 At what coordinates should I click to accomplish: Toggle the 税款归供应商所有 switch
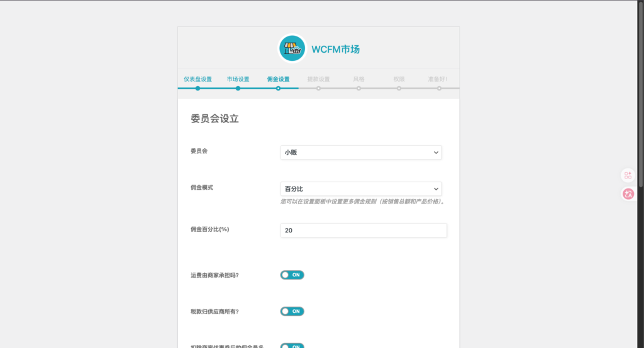pyautogui.click(x=292, y=312)
